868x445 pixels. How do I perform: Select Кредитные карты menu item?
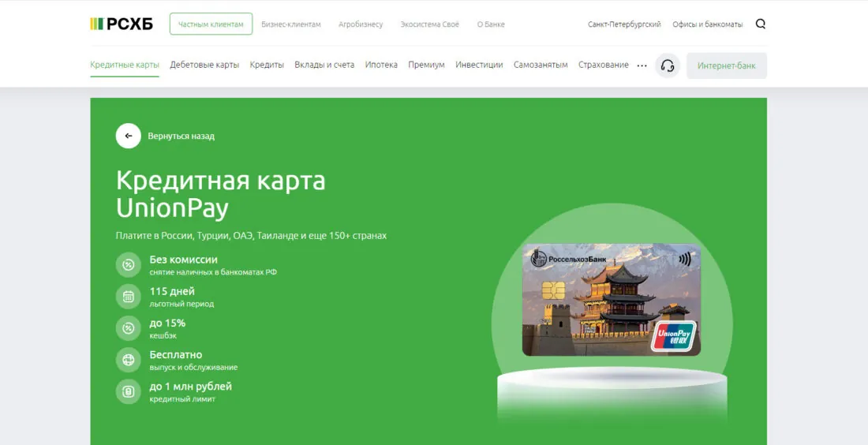pos(125,65)
